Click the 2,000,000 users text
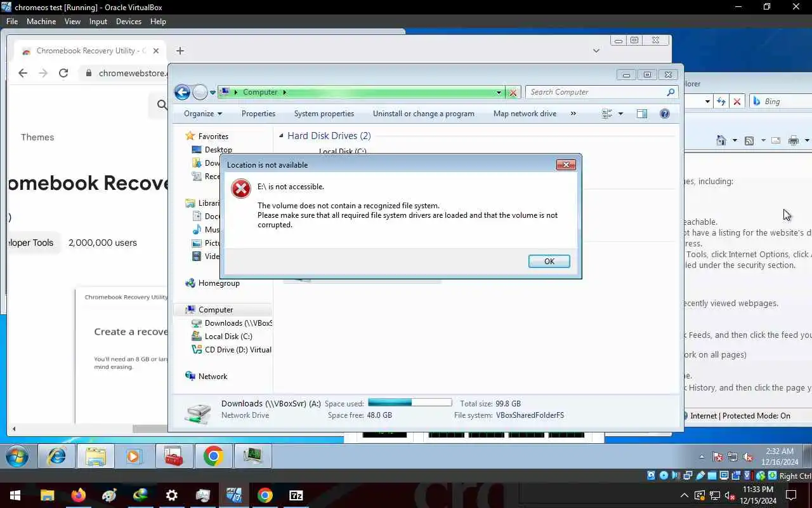This screenshot has width=812, height=508. 103,243
